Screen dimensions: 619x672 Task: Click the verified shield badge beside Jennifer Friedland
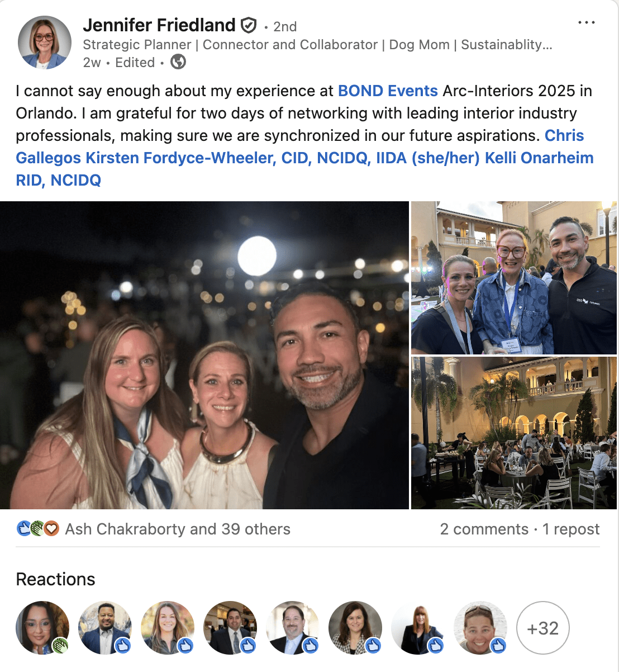point(248,25)
